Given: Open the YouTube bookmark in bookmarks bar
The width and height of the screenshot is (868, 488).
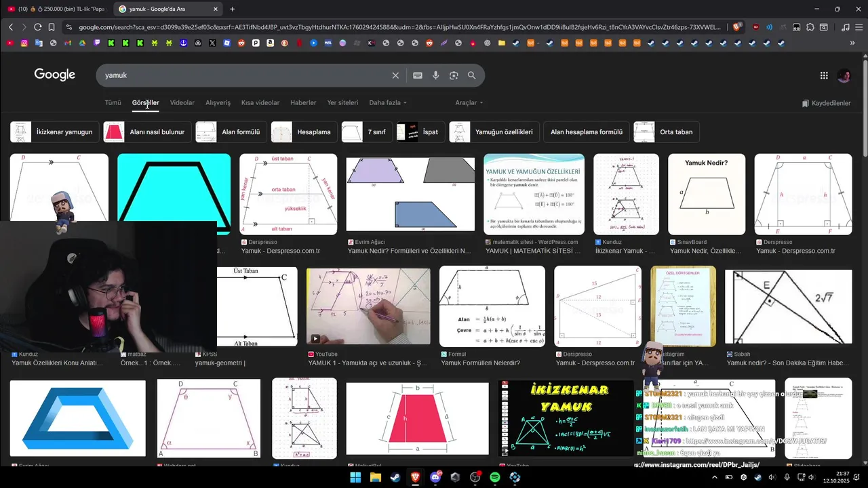Looking at the screenshot, I should coord(10,43).
